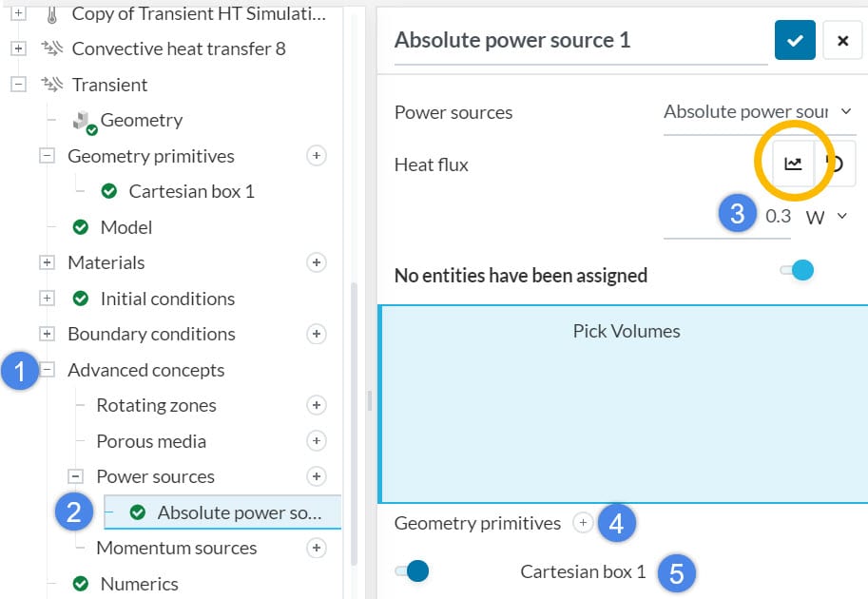Add a new material with plus icon

tap(317, 262)
